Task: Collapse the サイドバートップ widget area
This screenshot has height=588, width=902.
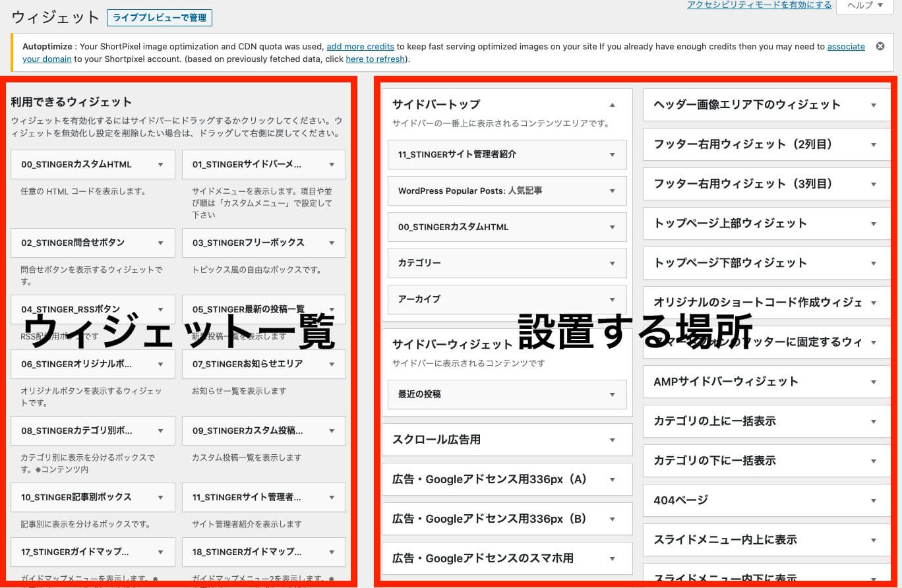Action: click(612, 104)
